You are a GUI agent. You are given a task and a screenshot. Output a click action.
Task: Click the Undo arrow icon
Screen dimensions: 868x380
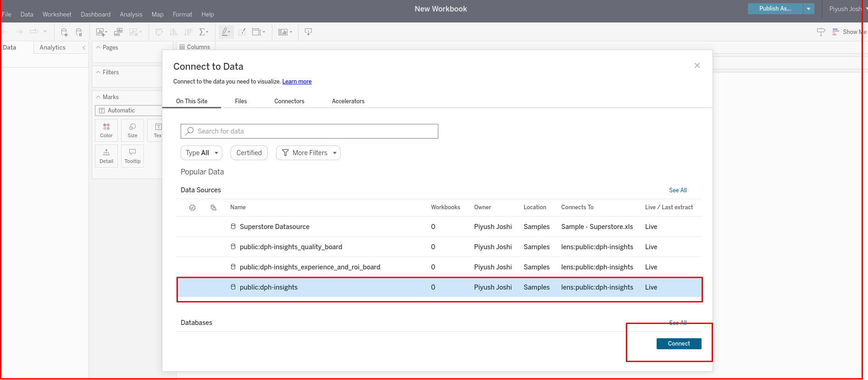pos(5,32)
